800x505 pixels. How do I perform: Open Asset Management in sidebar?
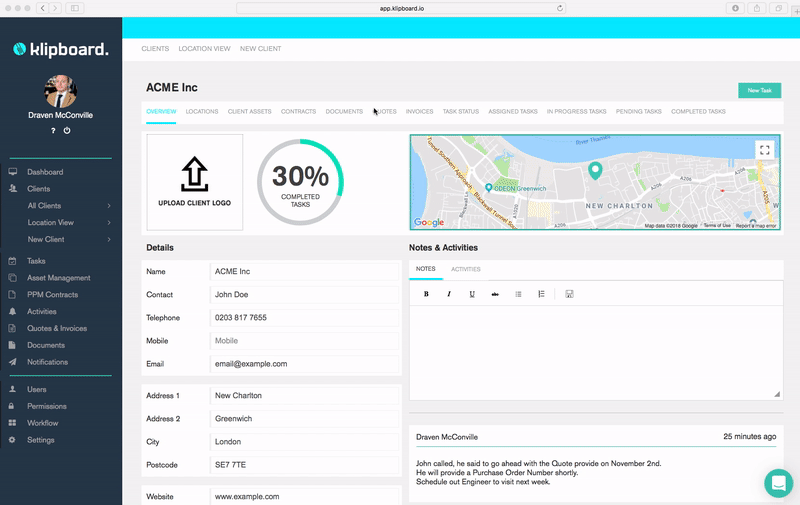coord(58,277)
